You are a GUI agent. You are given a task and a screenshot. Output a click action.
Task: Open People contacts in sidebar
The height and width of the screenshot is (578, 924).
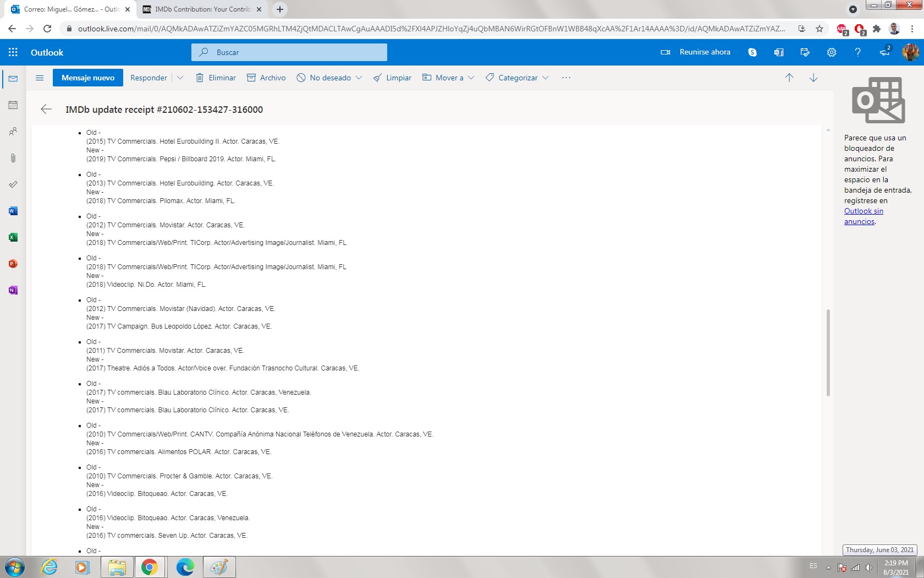[x=13, y=132]
